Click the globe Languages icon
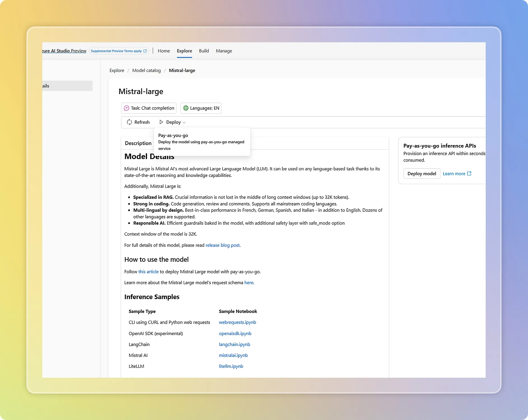 tap(186, 108)
